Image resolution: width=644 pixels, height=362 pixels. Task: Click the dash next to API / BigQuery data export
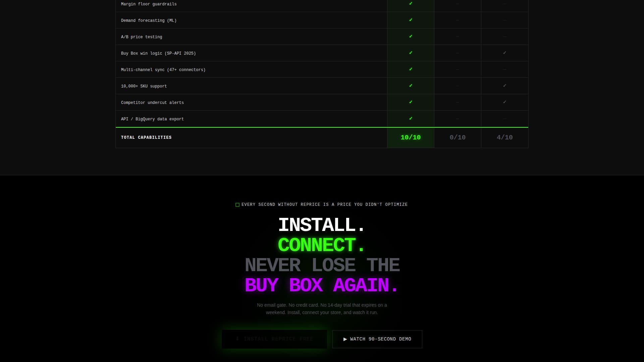[x=458, y=118]
